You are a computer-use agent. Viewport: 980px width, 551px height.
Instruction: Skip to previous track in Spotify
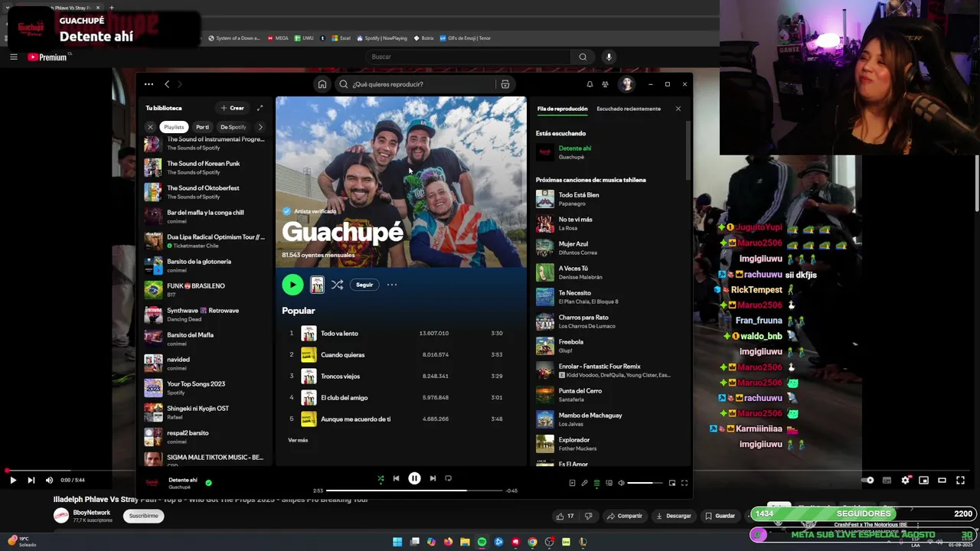[396, 478]
